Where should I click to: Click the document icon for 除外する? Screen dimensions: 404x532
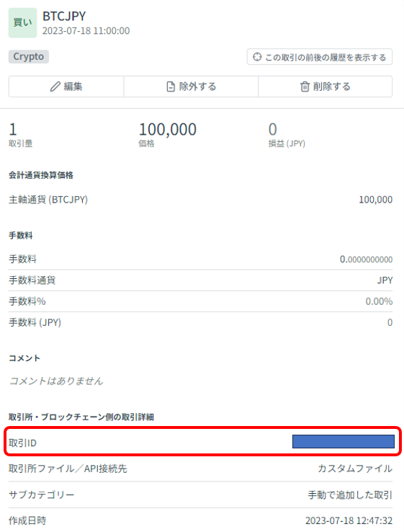tap(171, 87)
